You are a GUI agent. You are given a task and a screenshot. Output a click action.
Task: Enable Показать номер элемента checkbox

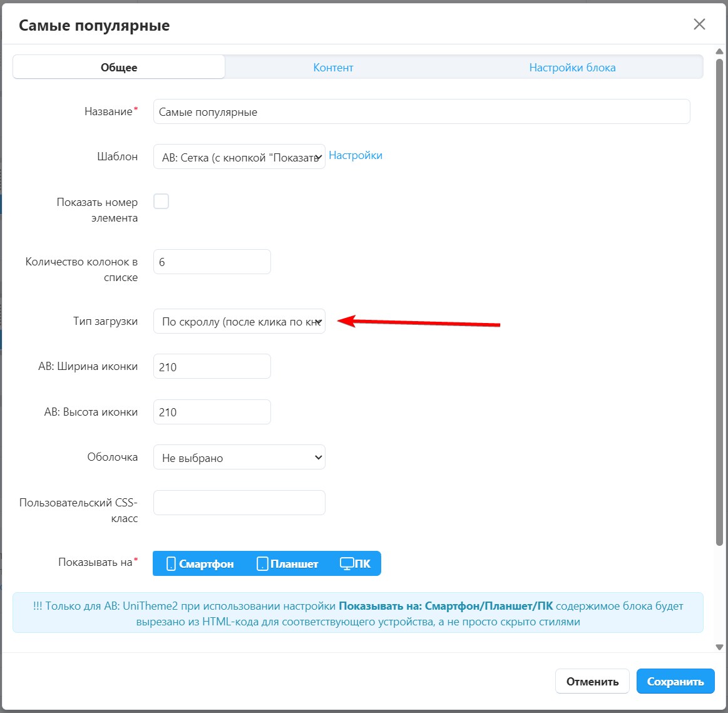point(161,202)
